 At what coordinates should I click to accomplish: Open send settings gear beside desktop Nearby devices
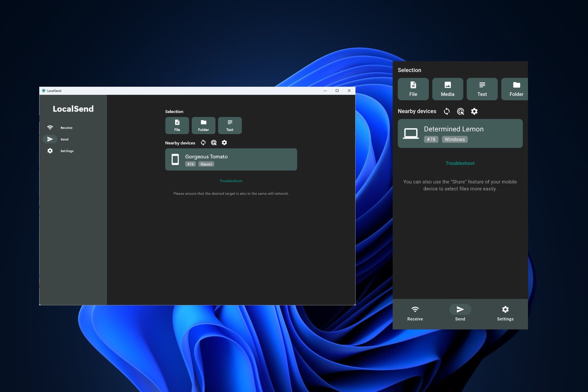point(224,143)
